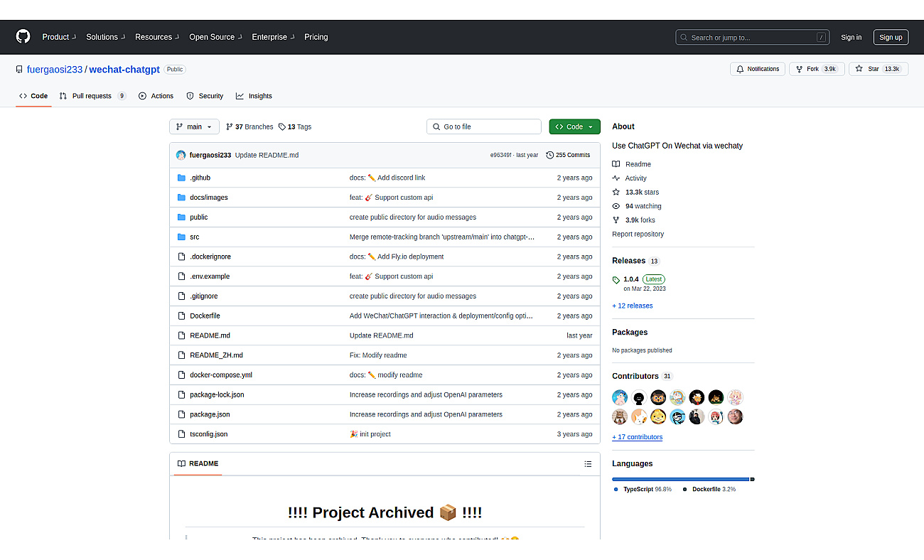This screenshot has height=560, width=924.
Task: Fork the repository
Action: tap(817, 69)
